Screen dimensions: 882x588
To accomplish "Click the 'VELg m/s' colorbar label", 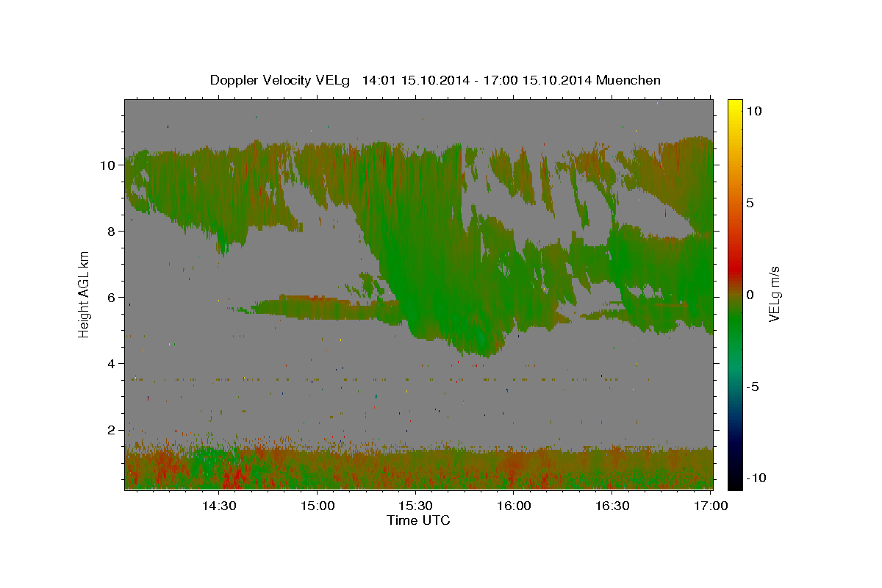I will (774, 293).
